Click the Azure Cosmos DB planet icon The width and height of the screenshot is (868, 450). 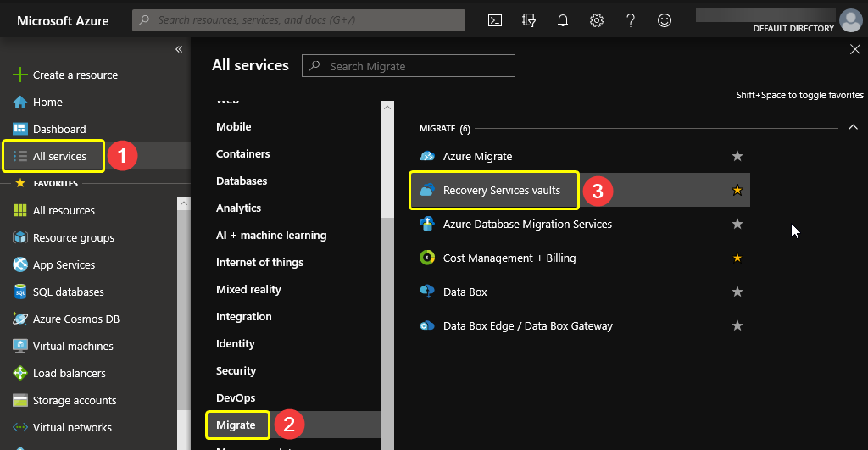(x=20, y=319)
